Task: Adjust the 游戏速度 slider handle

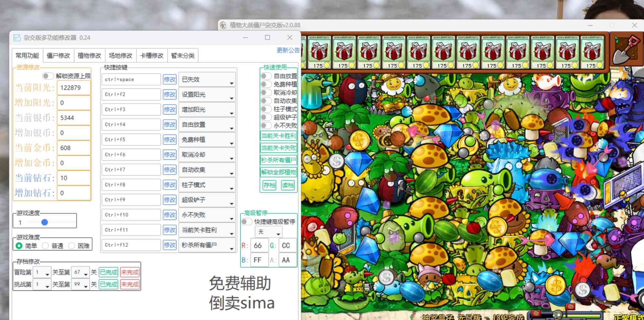Action: coord(45,222)
